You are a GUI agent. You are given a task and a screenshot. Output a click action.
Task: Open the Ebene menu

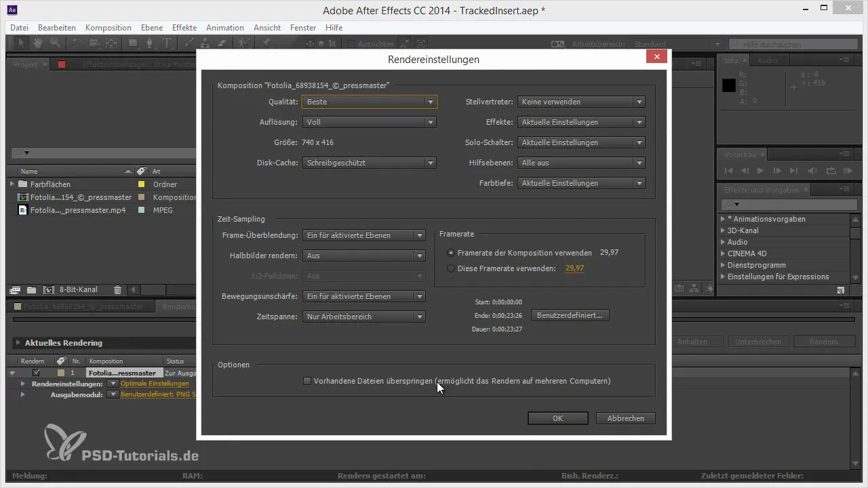152,28
